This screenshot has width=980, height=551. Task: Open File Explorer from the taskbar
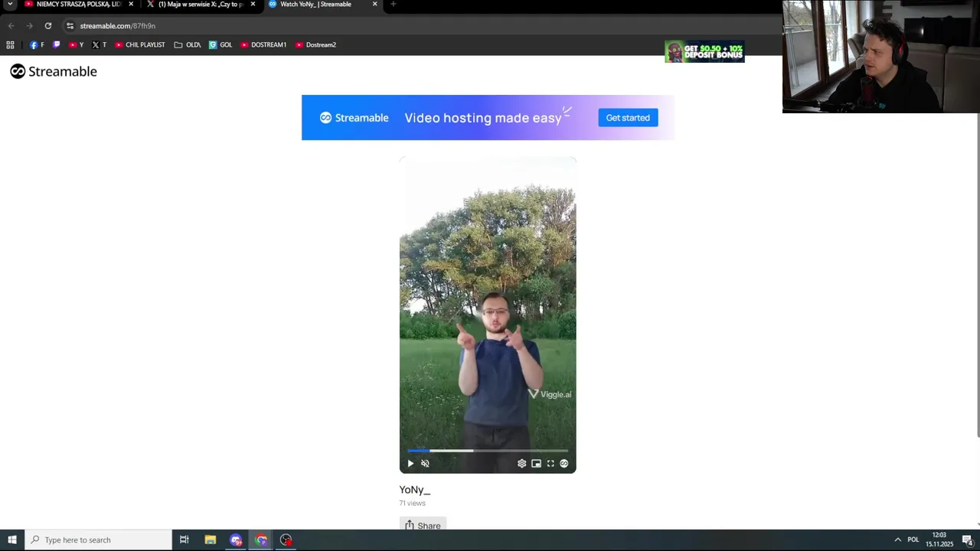(x=210, y=540)
